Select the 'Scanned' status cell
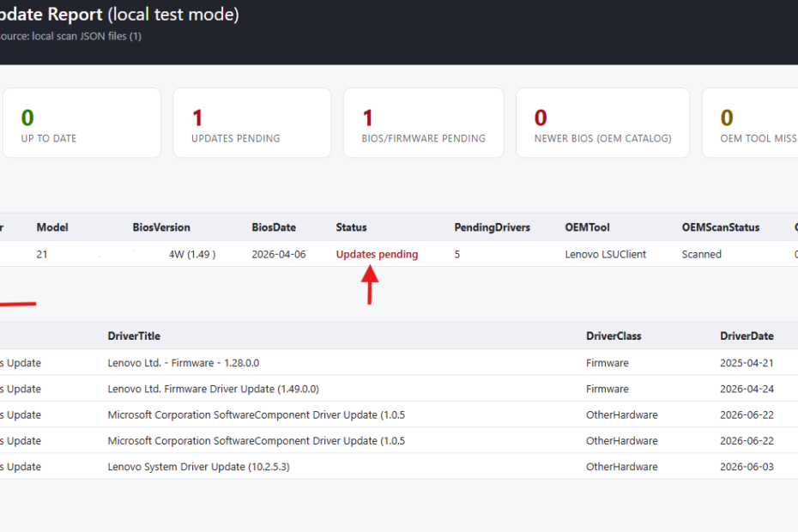The width and height of the screenshot is (798, 532). click(702, 254)
